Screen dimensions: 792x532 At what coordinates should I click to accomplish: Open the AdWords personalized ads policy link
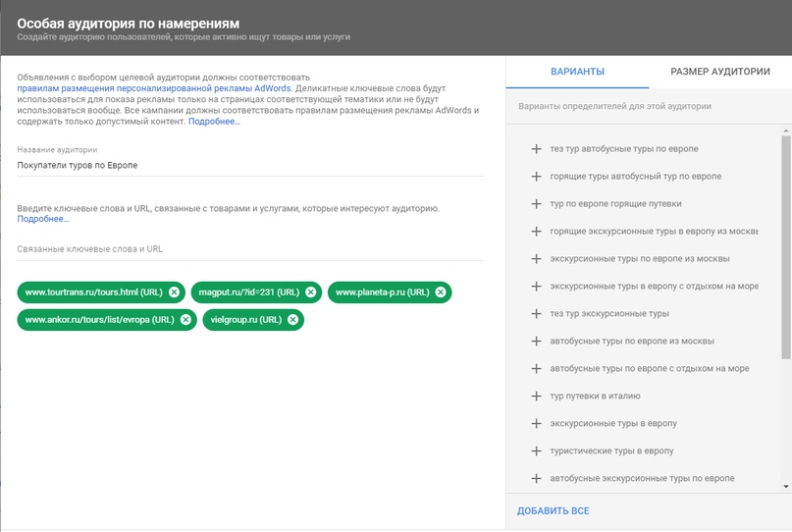154,88
